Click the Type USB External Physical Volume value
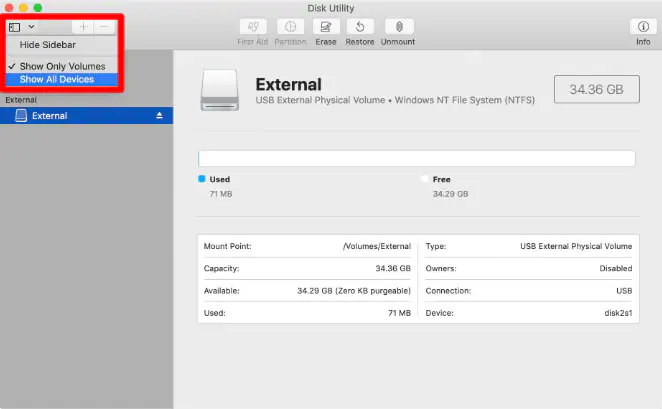The width and height of the screenshot is (662, 409). (576, 246)
